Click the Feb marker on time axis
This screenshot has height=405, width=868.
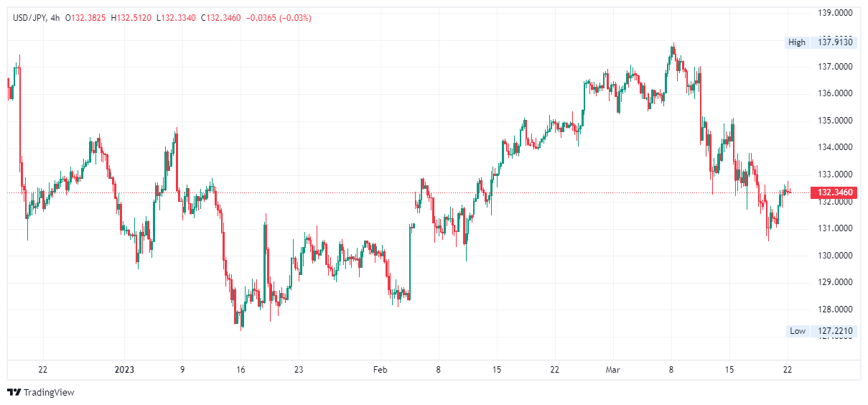pos(380,370)
